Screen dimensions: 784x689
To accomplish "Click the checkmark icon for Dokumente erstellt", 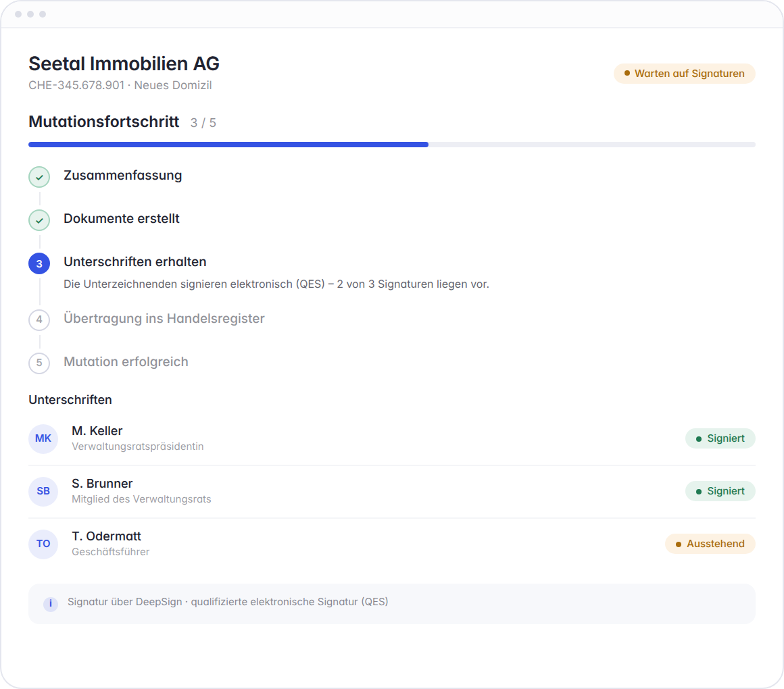I will pyautogui.click(x=39, y=220).
